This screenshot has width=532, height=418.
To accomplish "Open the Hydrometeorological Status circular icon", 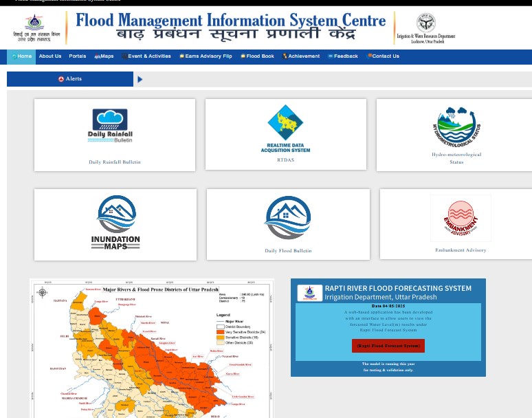I will (x=456, y=127).
